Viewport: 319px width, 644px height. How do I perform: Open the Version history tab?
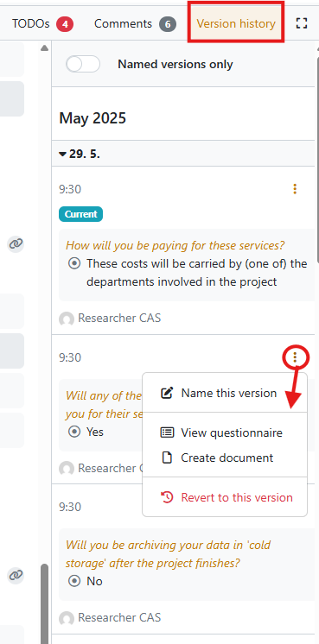pyautogui.click(x=236, y=23)
